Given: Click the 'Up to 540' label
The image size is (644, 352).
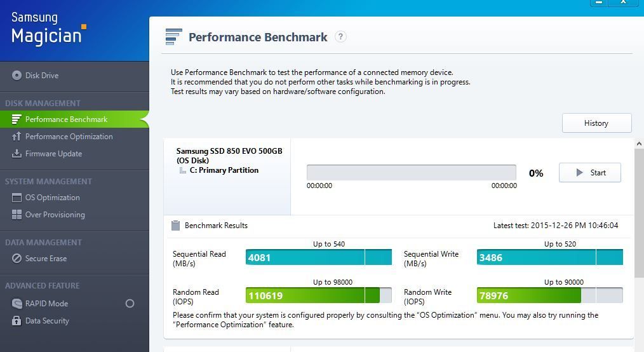Looking at the screenshot, I should 329,244.
